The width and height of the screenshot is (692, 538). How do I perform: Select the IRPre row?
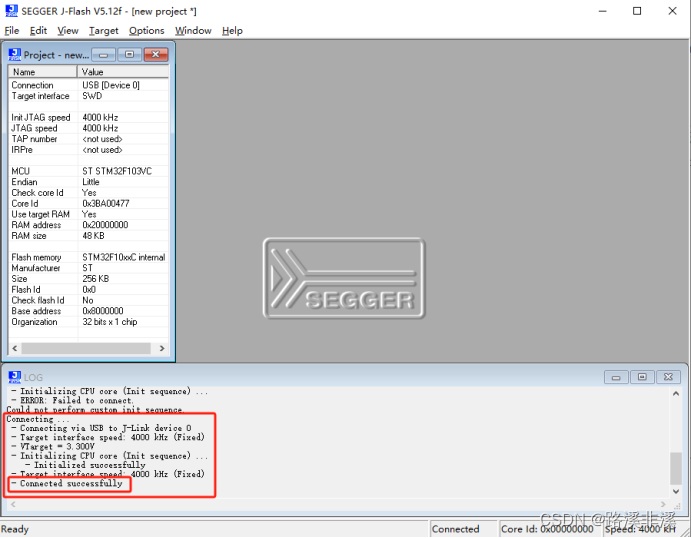(88, 150)
